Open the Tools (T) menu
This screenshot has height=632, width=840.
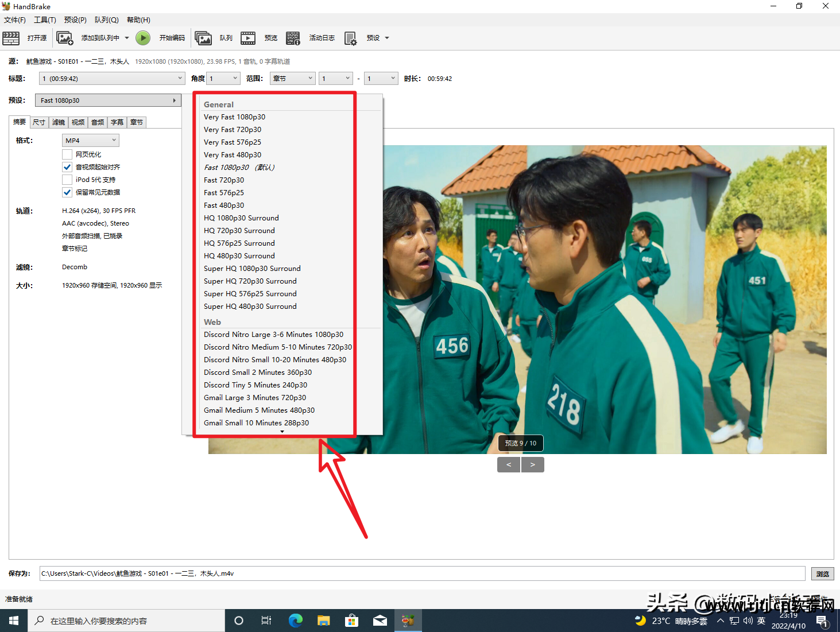[x=45, y=20]
